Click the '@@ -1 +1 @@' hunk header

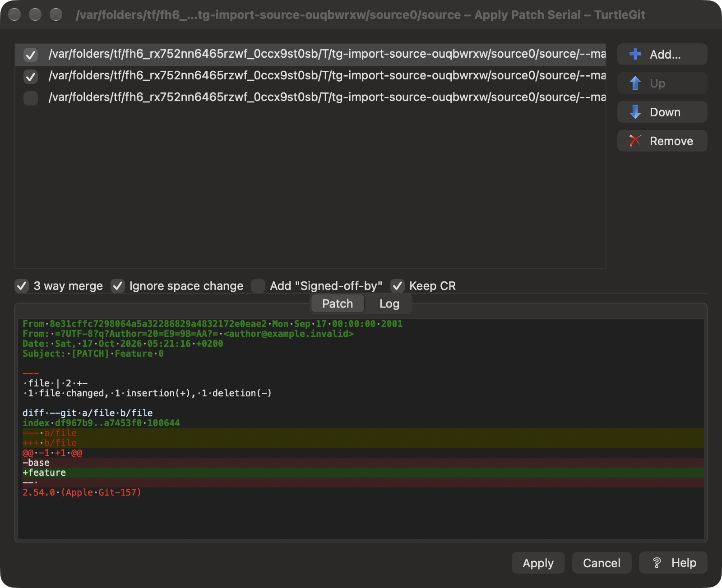pos(52,453)
